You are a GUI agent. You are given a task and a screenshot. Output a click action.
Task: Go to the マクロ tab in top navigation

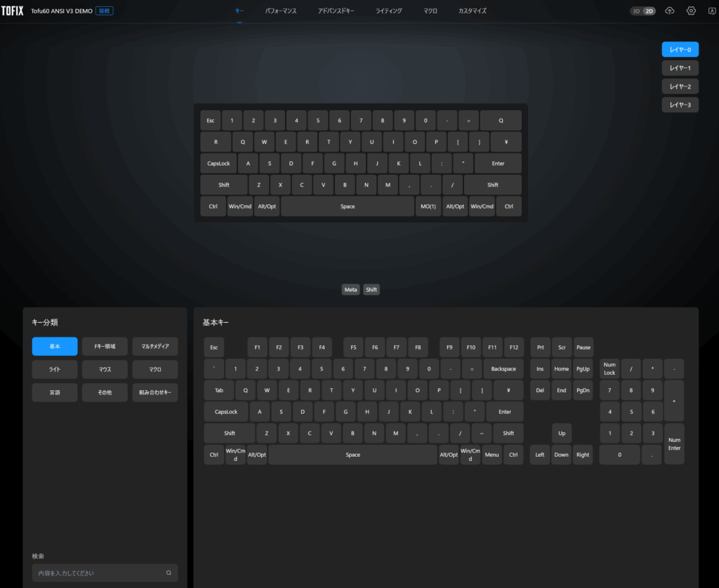(430, 11)
